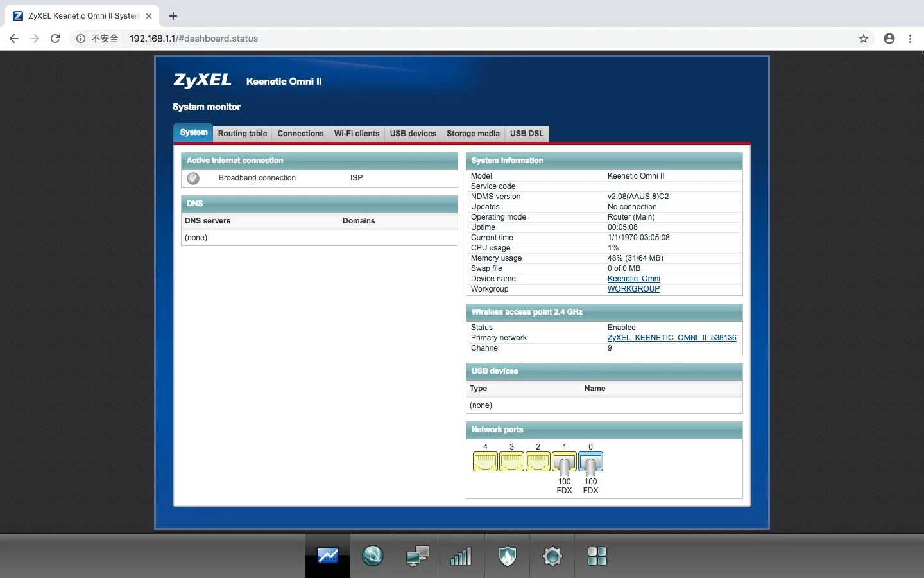924x578 pixels.
Task: Click the Uptime value 00:05:08
Action: click(x=622, y=227)
